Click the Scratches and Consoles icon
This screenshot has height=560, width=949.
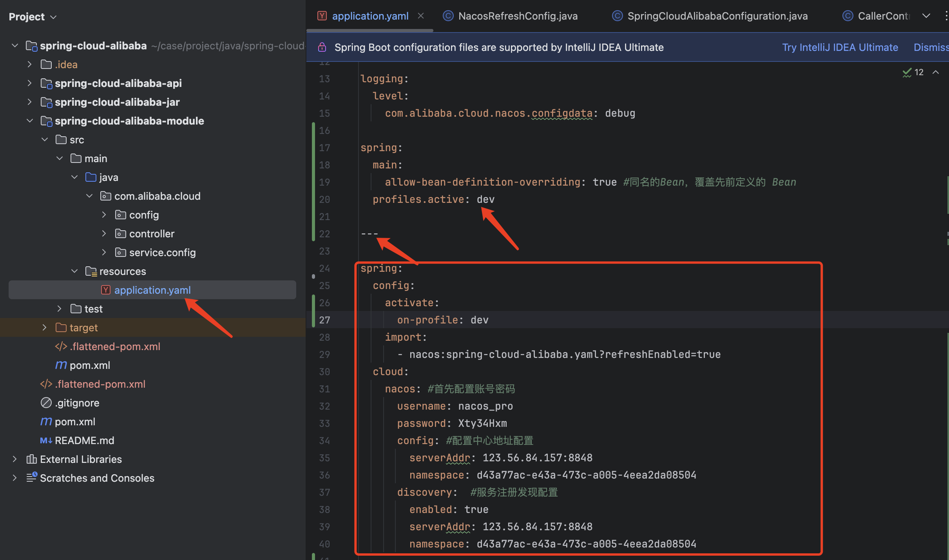coord(32,478)
